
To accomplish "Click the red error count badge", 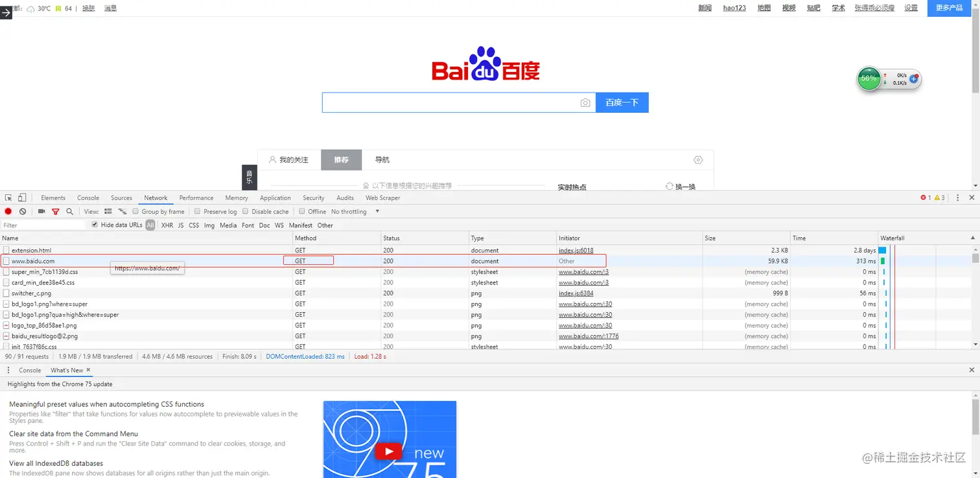I will 926,198.
